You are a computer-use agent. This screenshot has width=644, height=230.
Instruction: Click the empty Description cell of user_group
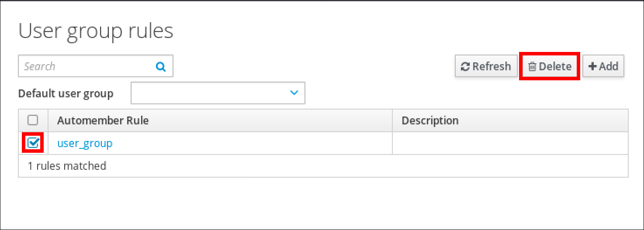(510, 143)
